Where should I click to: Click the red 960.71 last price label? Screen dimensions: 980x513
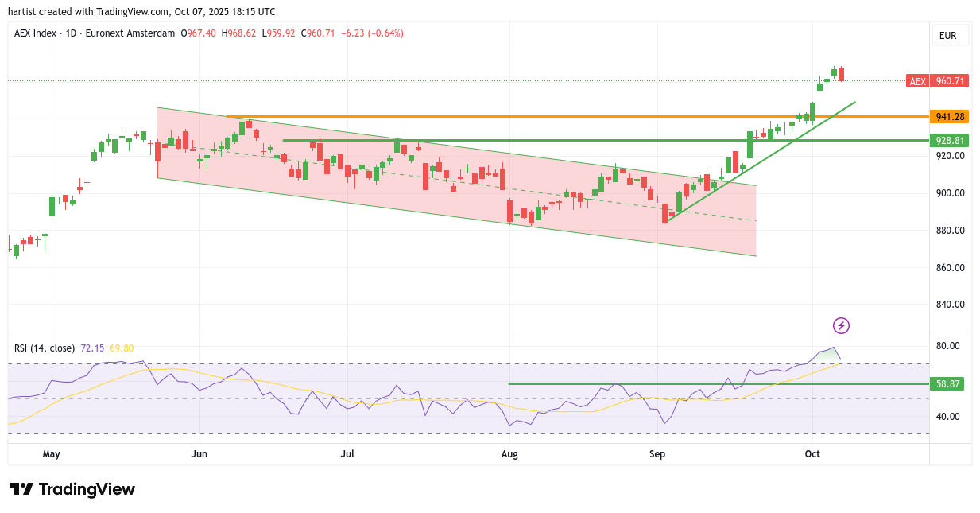point(950,81)
